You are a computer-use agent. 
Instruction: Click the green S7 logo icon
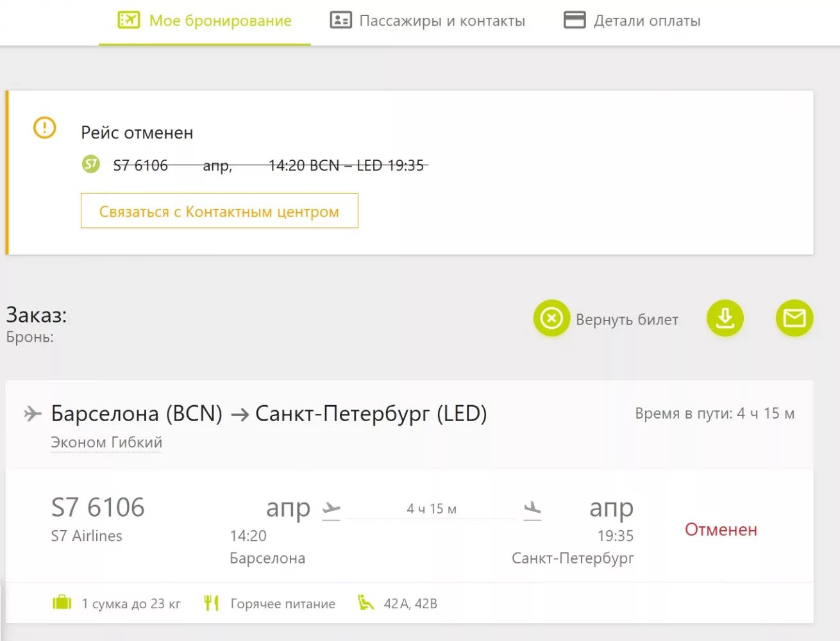(91, 164)
